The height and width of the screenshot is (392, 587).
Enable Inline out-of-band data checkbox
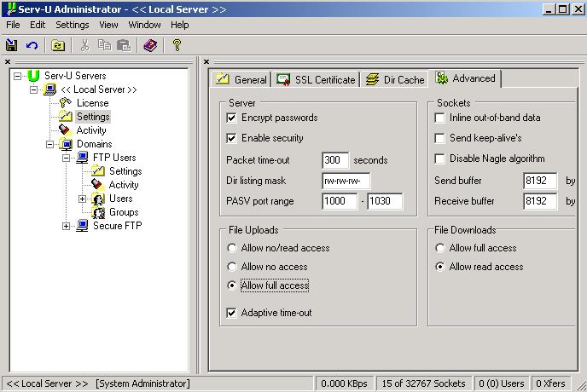click(439, 118)
